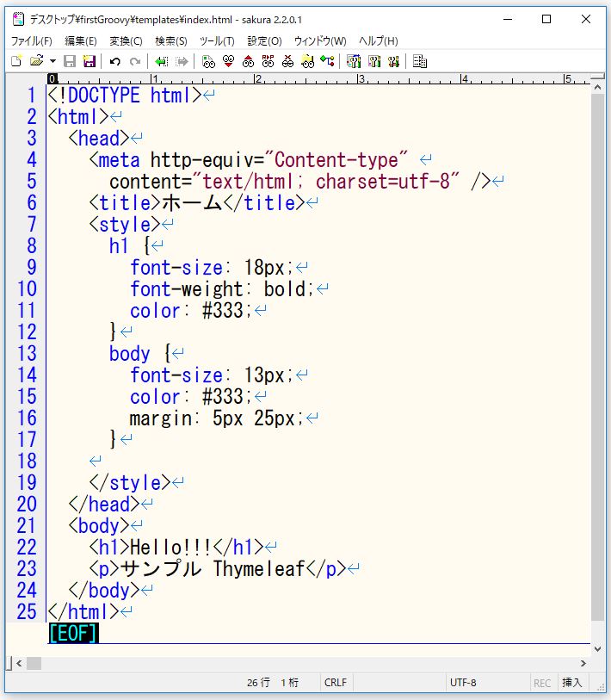The image size is (611, 700).
Task: Expand the recent files dropdown arrow beside Open
Action: pyautogui.click(x=52, y=61)
